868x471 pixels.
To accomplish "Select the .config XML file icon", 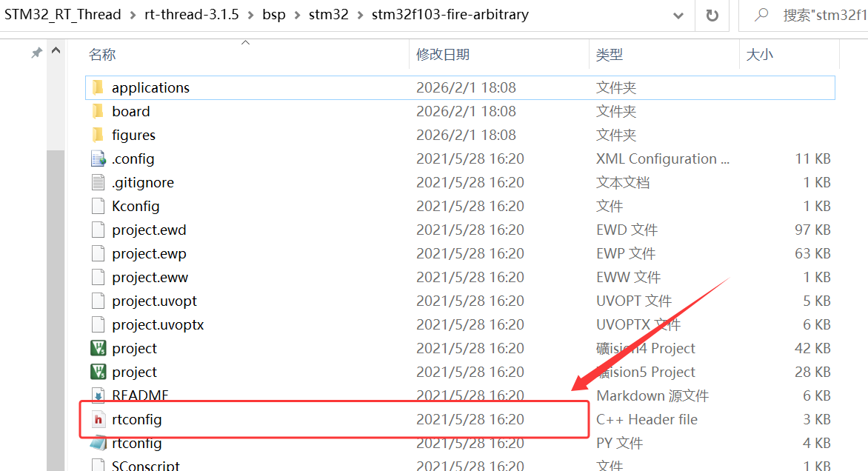I will pyautogui.click(x=98, y=158).
